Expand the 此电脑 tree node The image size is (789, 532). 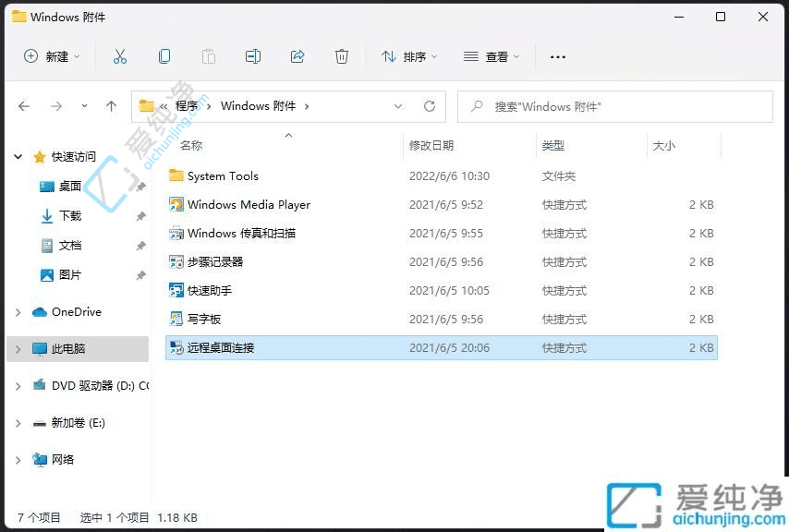18,349
